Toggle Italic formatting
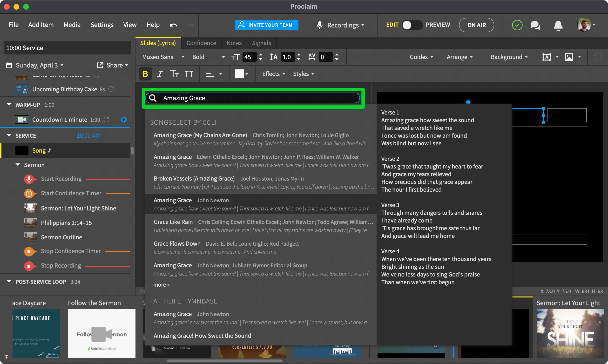 pyautogui.click(x=160, y=74)
